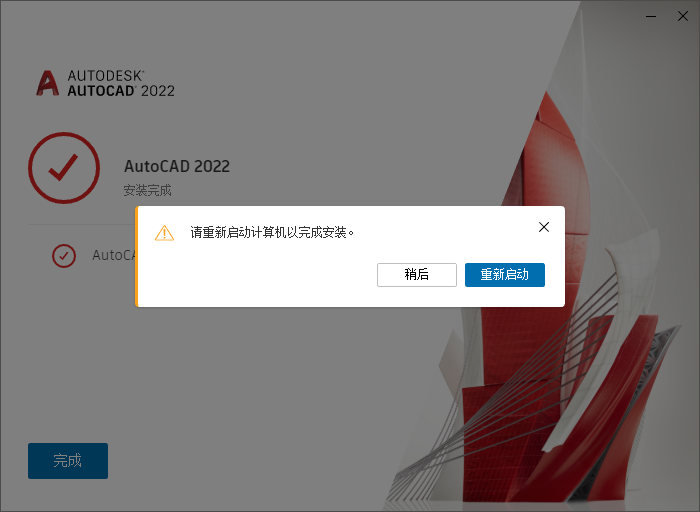
Task: Click the 安装完成 status text
Action: (x=147, y=191)
